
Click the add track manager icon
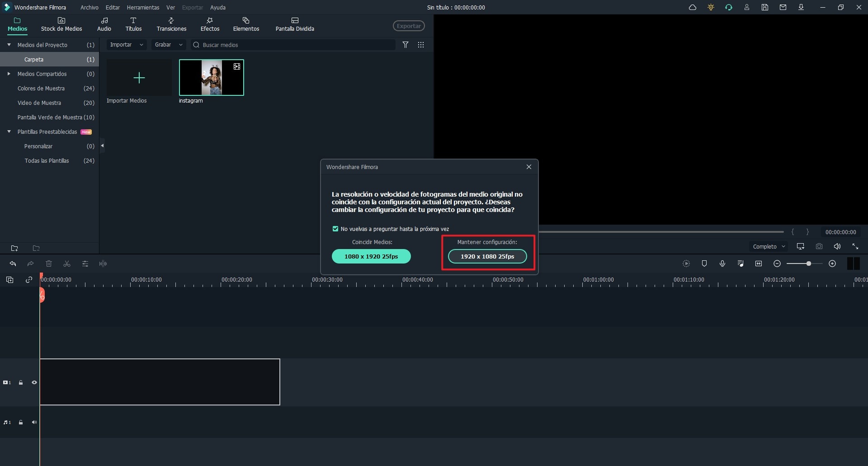[x=9, y=280]
